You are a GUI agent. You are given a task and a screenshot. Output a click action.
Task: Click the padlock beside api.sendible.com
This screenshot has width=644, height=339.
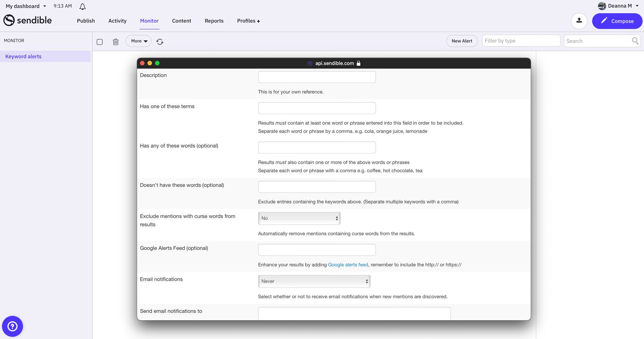[358, 63]
